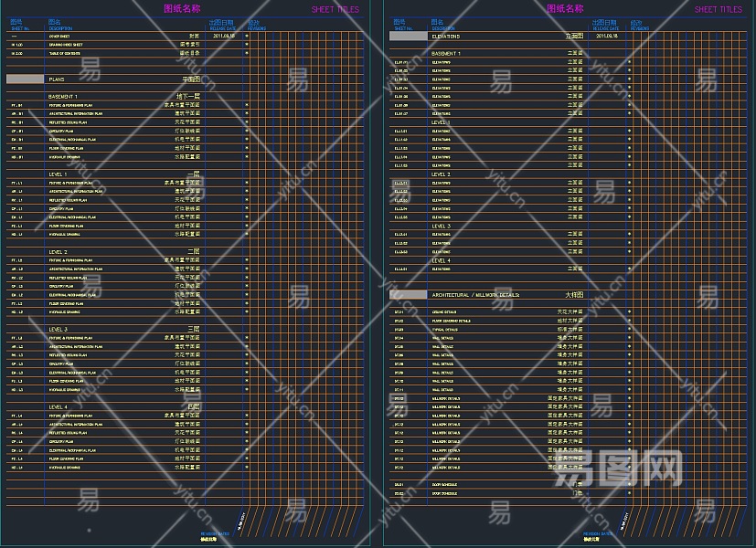
Task: Click the BASEMENT 1 heading on left sheet
Action: point(63,96)
